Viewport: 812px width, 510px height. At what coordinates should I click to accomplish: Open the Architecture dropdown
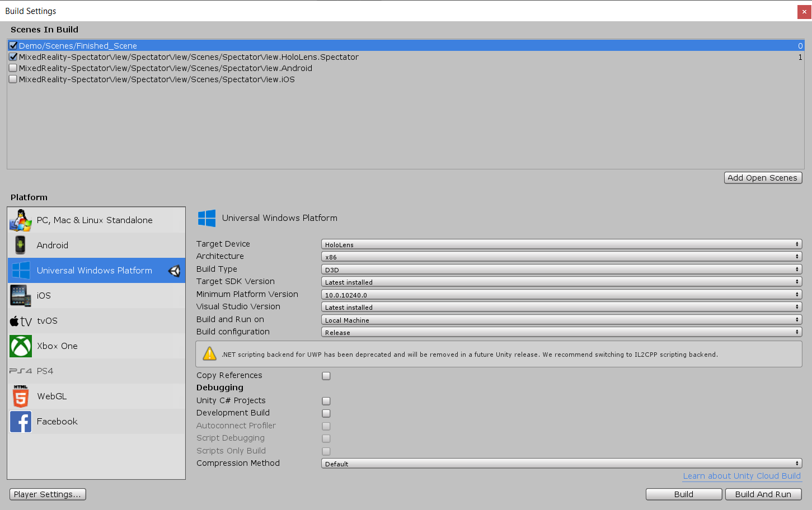point(560,256)
